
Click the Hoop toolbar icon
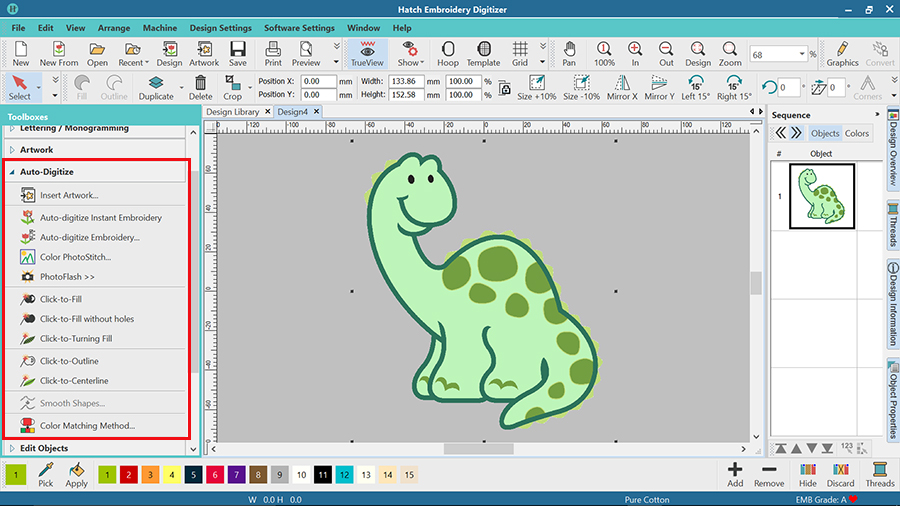click(447, 53)
